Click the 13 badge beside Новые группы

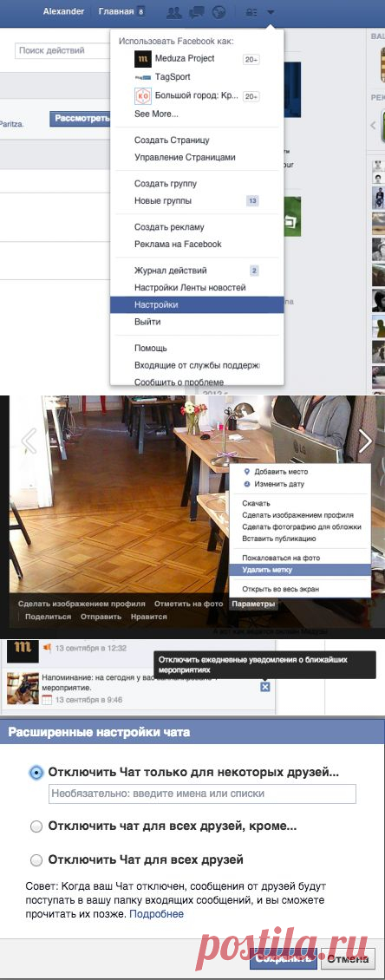252,200
